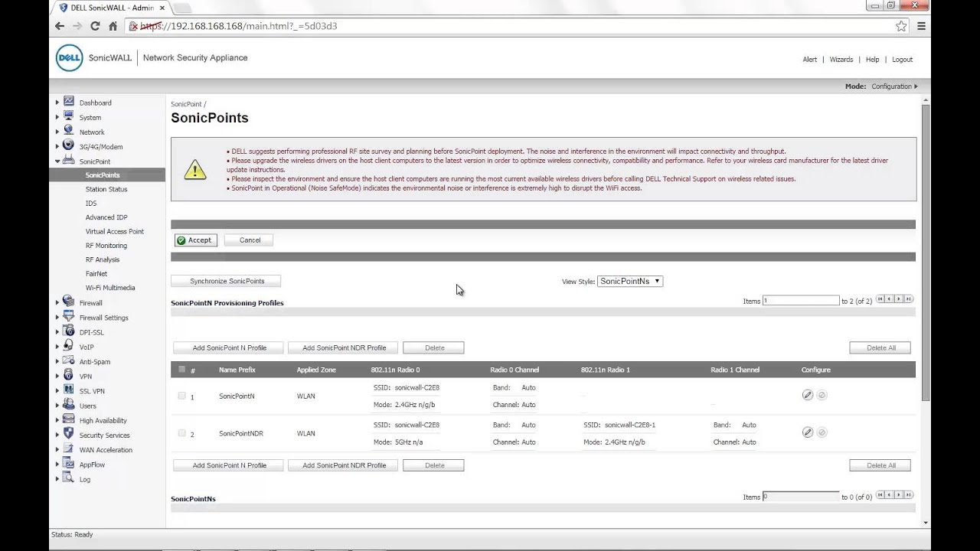Go to first page of Provisioning Profiles
980x551 pixels.
(880, 299)
